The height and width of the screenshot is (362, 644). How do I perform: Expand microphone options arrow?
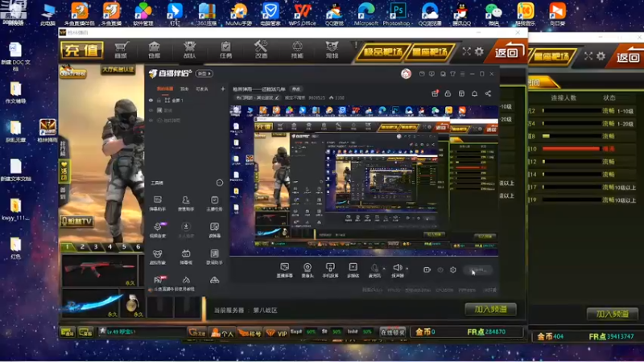[x=384, y=269]
